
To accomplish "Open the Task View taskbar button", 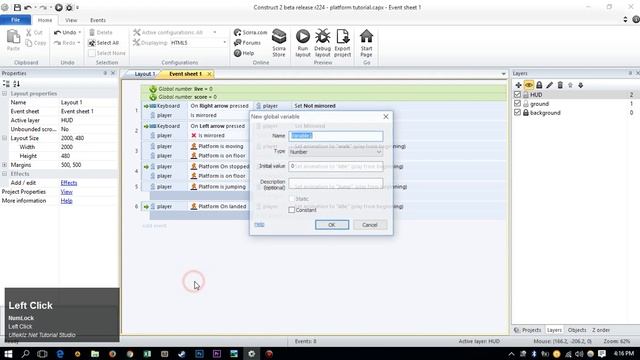I will pos(42,353).
